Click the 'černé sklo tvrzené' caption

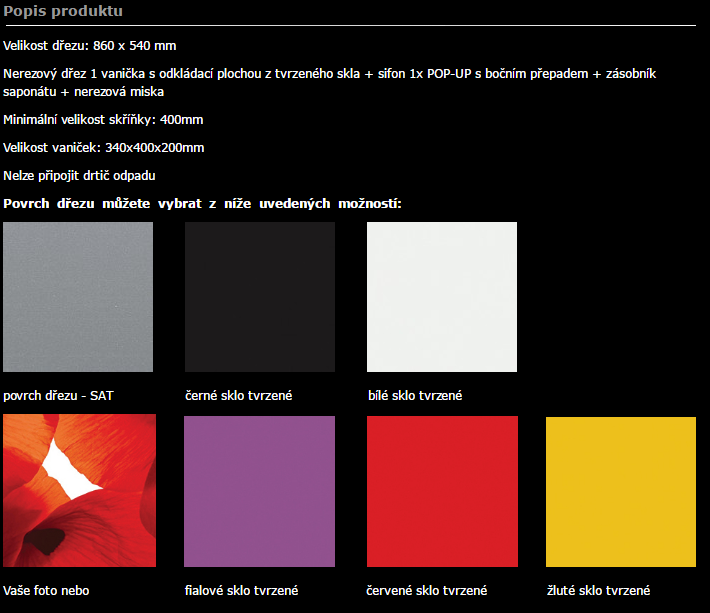click(x=238, y=396)
